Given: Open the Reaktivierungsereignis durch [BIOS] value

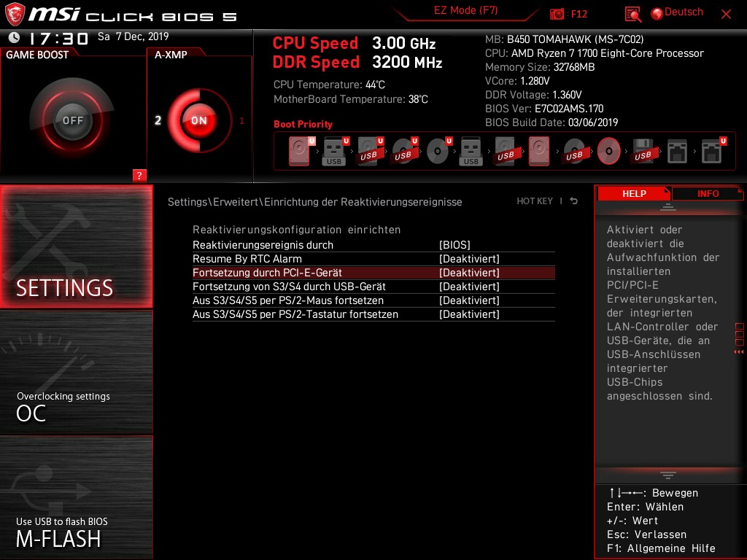Looking at the screenshot, I should pos(454,245).
